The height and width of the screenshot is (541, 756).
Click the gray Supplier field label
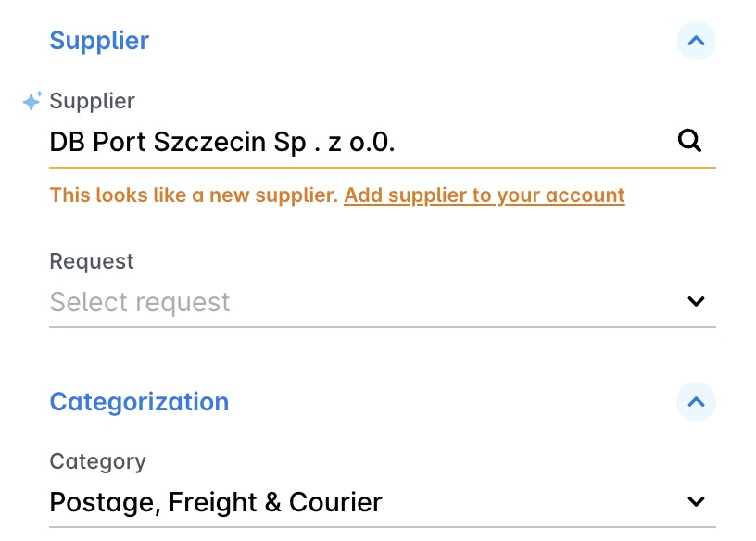click(x=92, y=101)
